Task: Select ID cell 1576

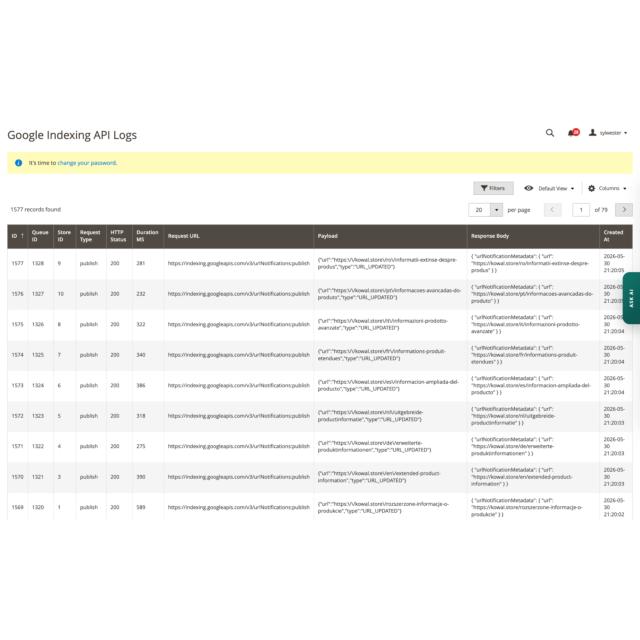Action: pos(18,294)
